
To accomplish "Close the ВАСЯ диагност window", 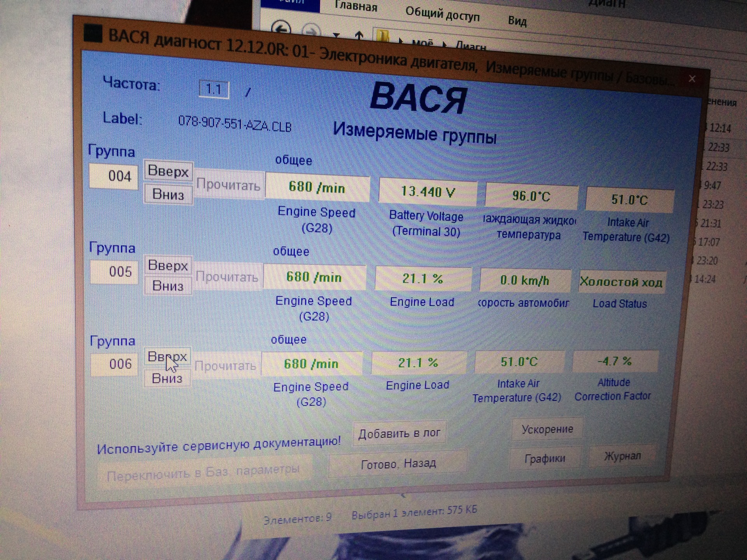I will (692, 79).
